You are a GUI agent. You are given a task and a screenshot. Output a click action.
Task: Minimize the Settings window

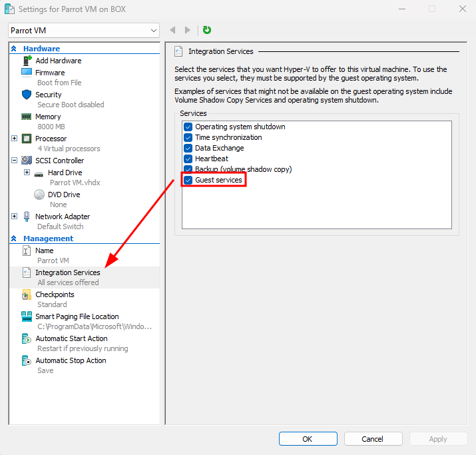point(402,9)
